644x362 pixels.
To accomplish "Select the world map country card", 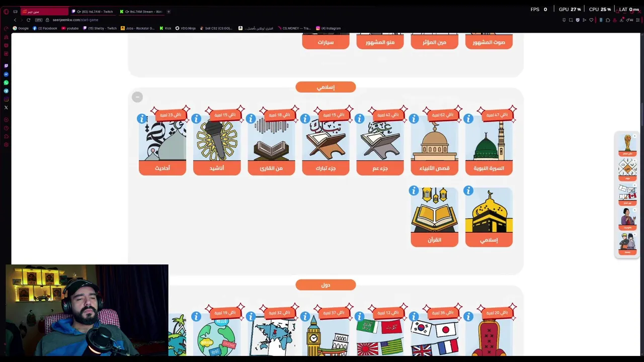I will click(x=271, y=334).
